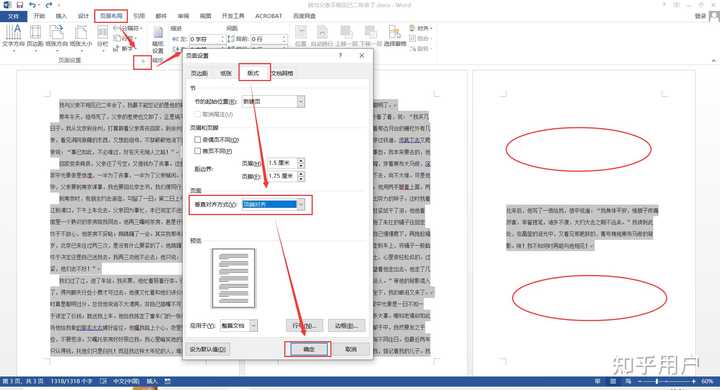Click the 位置 position ribbon icon
The height and width of the screenshot is (390, 720).
coord(301,37)
